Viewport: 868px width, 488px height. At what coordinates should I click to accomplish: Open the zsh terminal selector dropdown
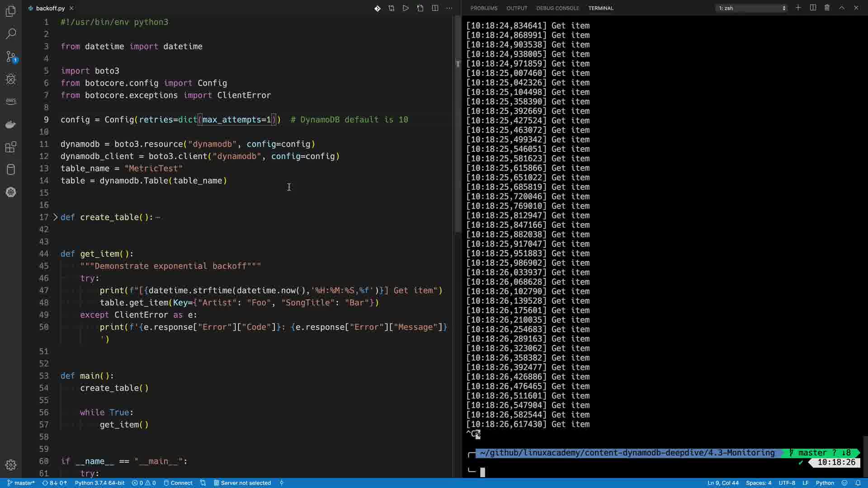pos(752,8)
